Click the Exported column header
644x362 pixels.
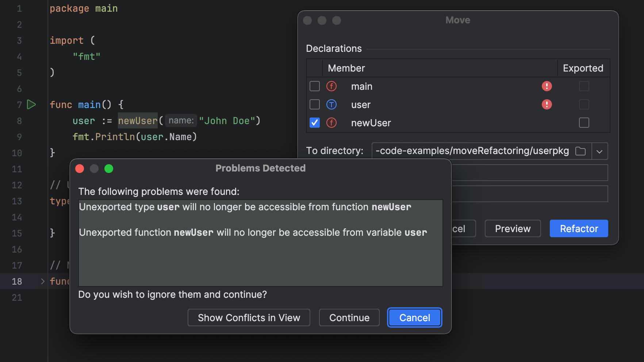(583, 68)
